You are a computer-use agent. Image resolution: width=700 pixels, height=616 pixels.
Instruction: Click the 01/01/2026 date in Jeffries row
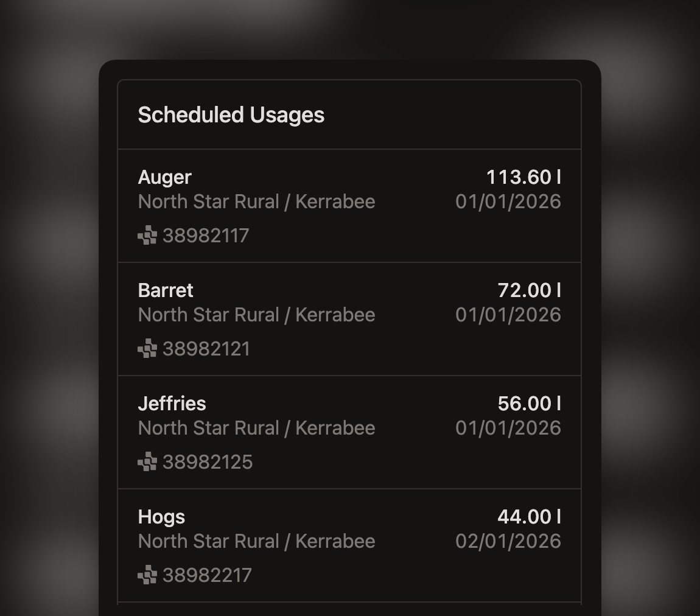(x=509, y=428)
